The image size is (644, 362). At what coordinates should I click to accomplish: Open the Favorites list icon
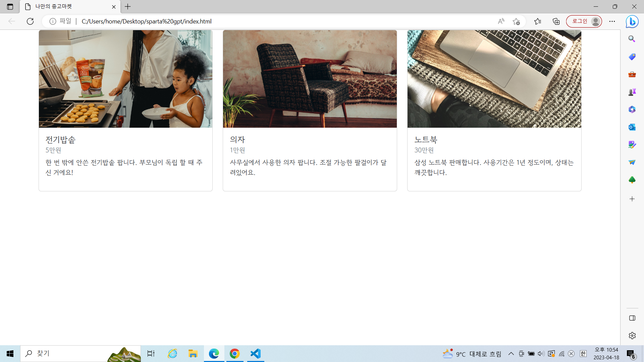click(x=538, y=21)
